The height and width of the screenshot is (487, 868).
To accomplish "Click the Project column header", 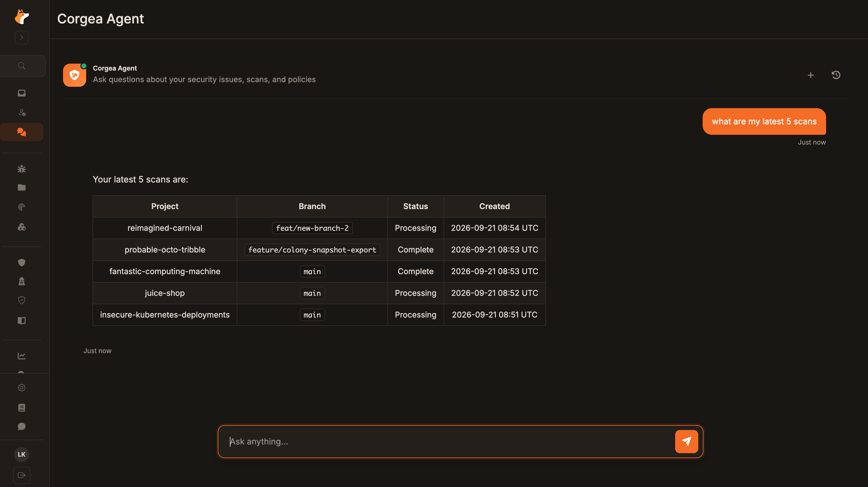I will point(165,206).
